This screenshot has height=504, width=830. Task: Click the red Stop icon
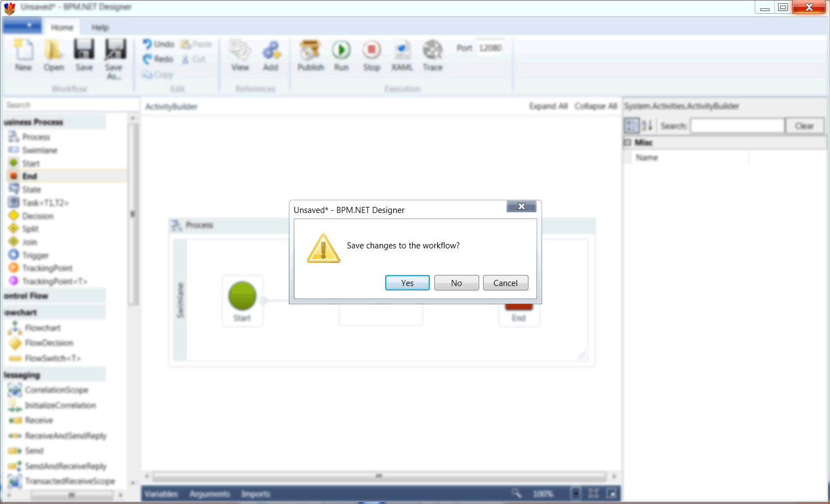372,51
